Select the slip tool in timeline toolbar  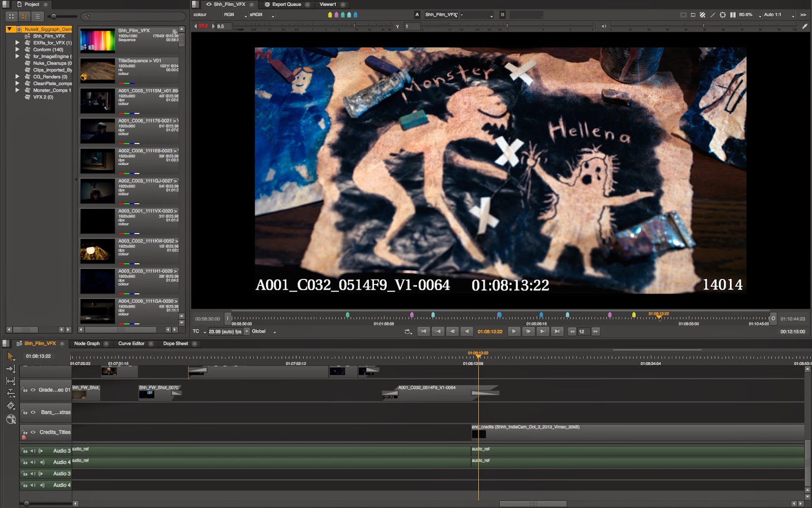(x=11, y=393)
